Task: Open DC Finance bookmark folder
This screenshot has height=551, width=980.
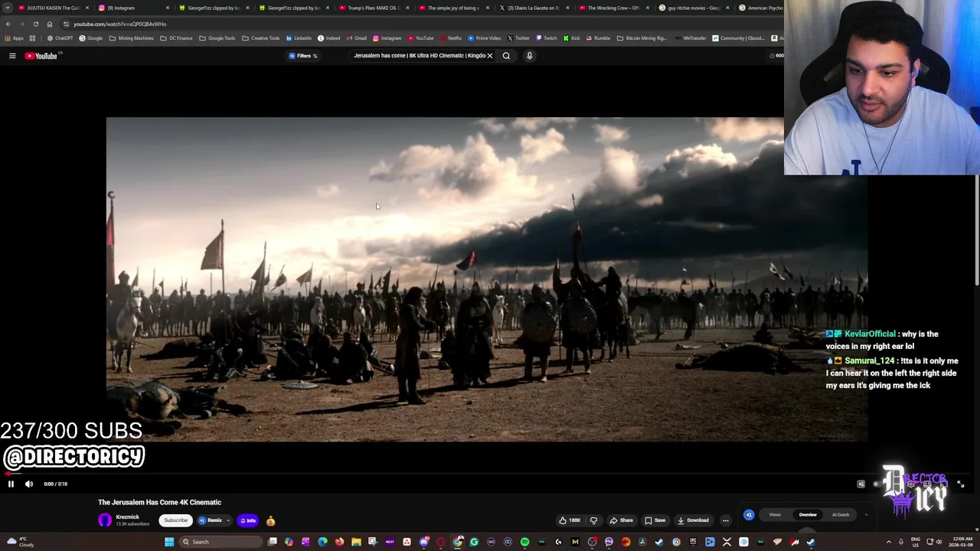Action: click(x=176, y=38)
